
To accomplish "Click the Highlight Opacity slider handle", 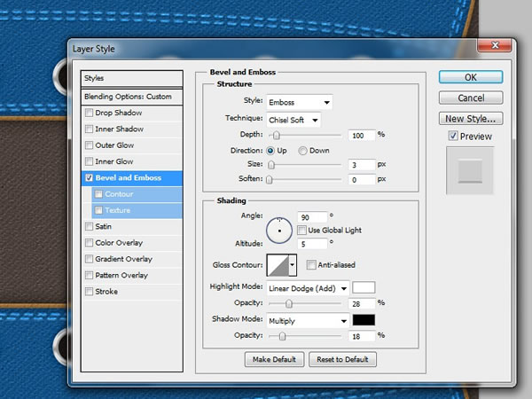I will click(x=288, y=303).
